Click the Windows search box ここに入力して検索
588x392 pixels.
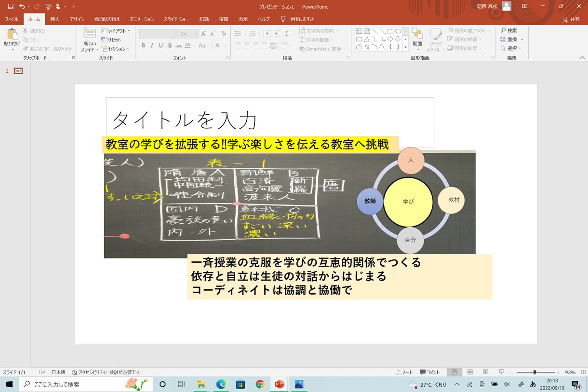[85, 384]
